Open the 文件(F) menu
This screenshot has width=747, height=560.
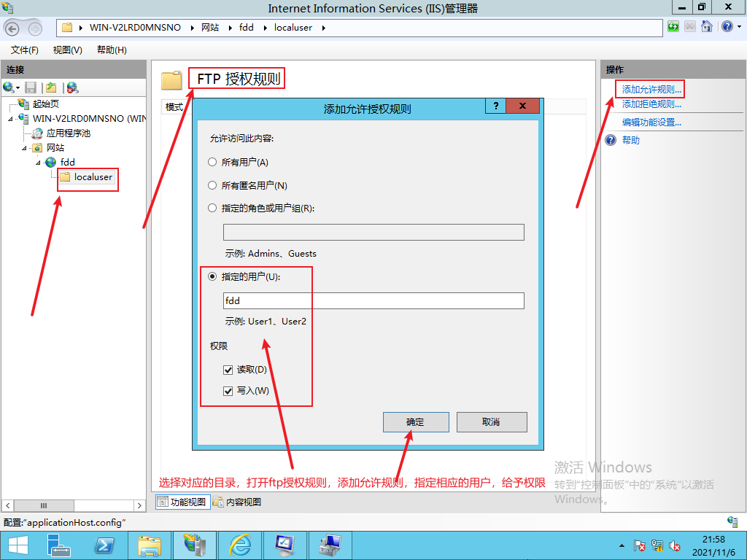[x=24, y=50]
